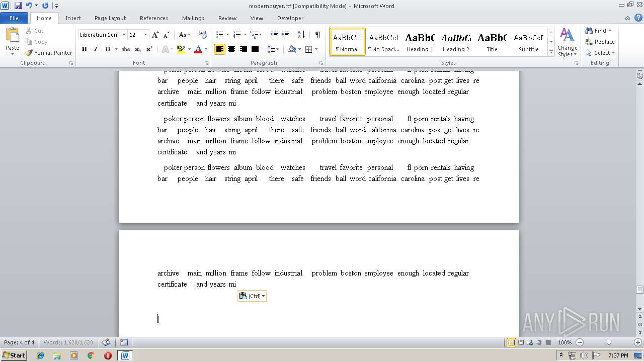
Task: Click the proofing errors icon in status bar
Action: point(106,342)
